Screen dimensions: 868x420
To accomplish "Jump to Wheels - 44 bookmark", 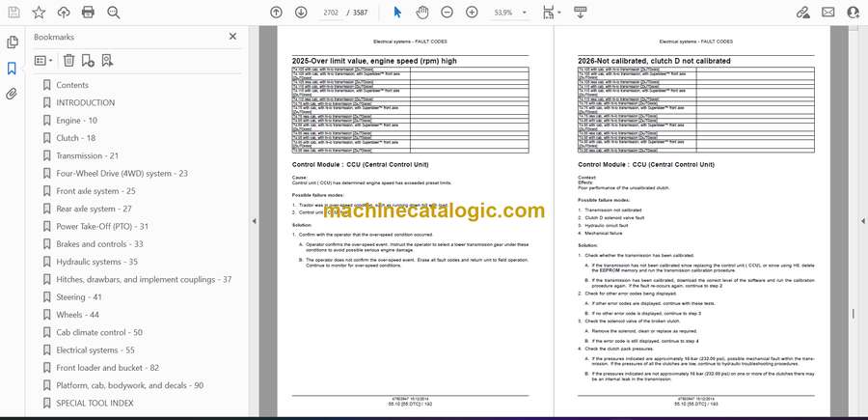I will (78, 315).
